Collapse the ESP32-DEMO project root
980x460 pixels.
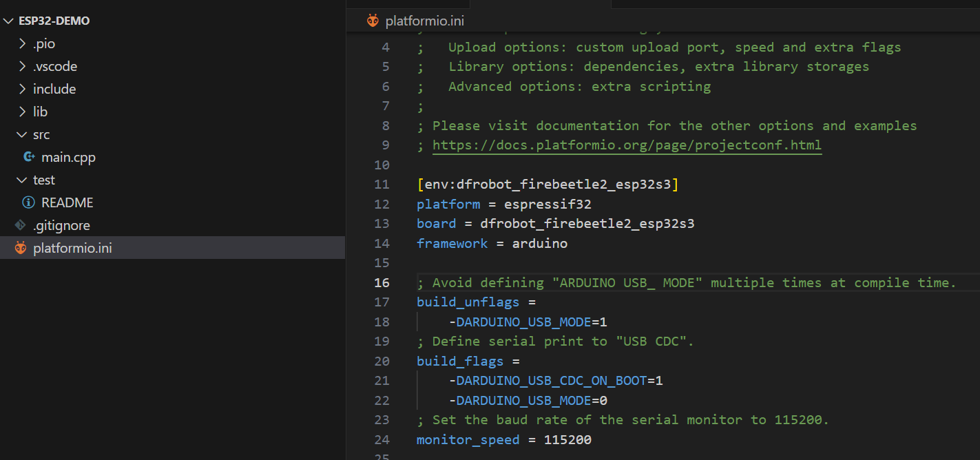54,21
